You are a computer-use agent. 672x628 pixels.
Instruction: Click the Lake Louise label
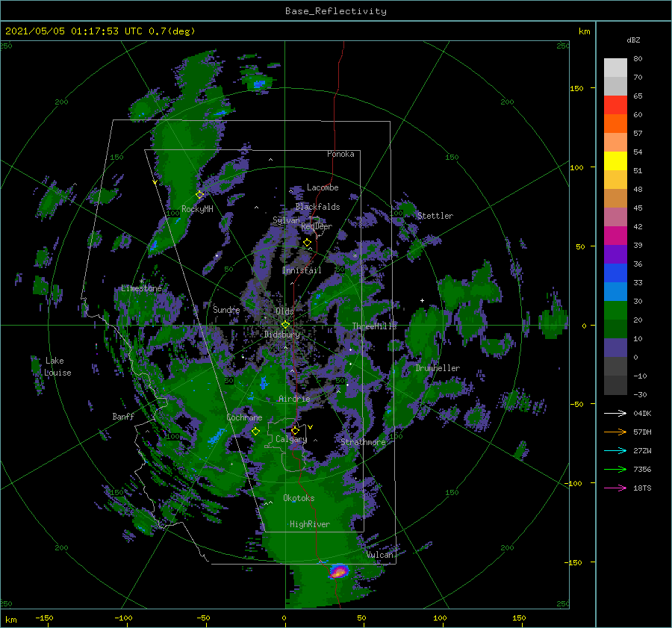[x=57, y=367]
